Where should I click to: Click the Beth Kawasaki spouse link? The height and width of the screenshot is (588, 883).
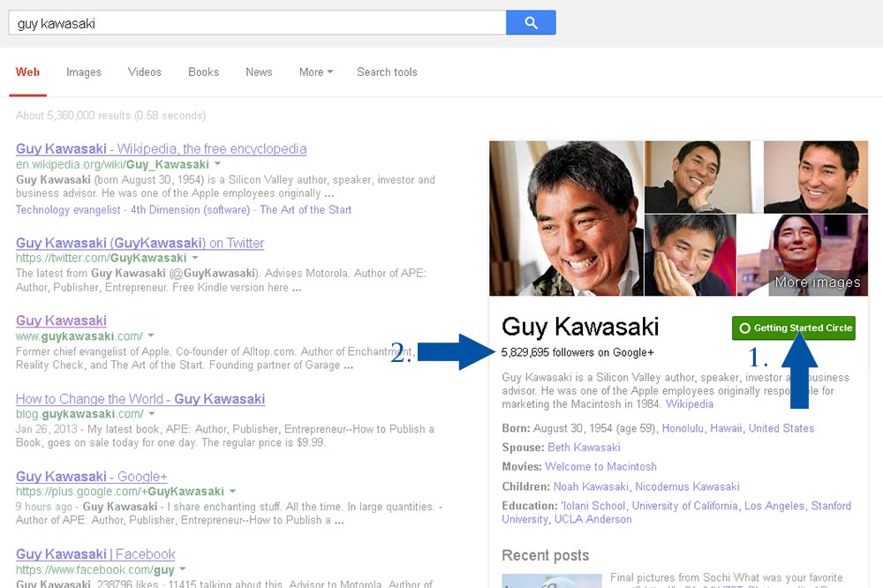coord(583,448)
